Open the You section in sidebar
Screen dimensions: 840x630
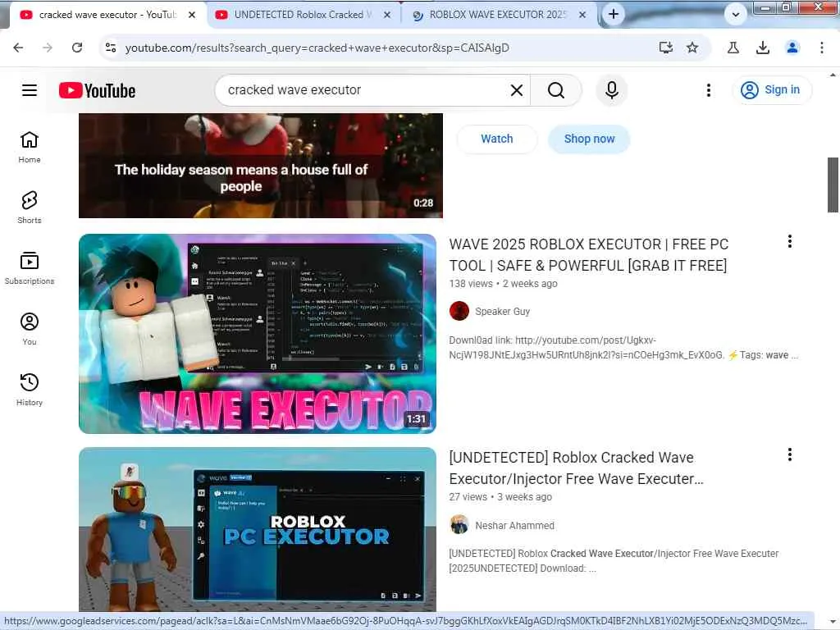coord(30,329)
